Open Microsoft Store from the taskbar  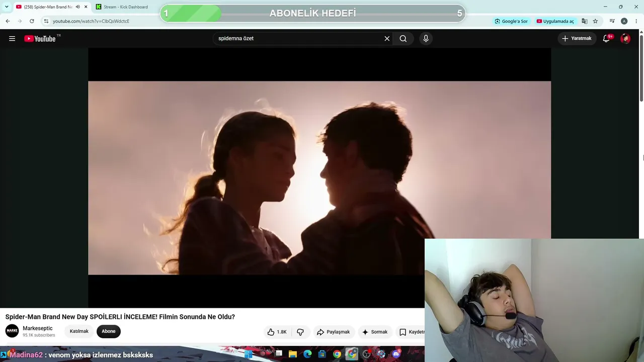pos(322,354)
